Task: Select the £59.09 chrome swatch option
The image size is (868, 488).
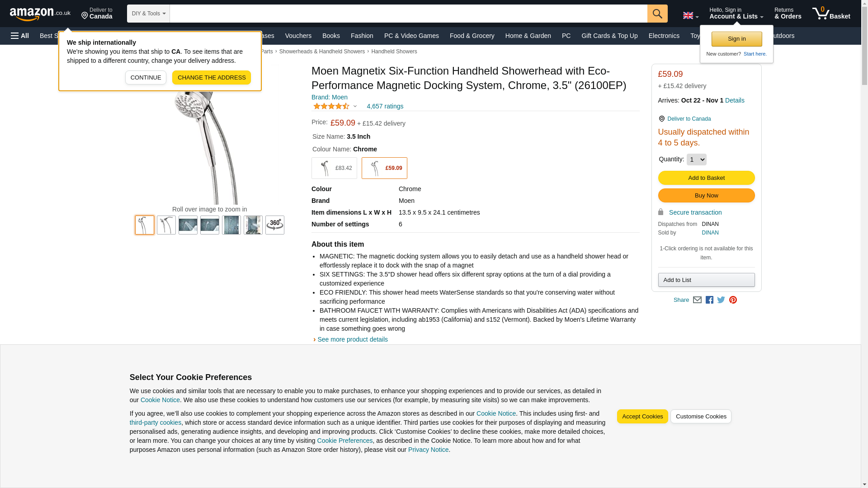Action: tap(384, 168)
